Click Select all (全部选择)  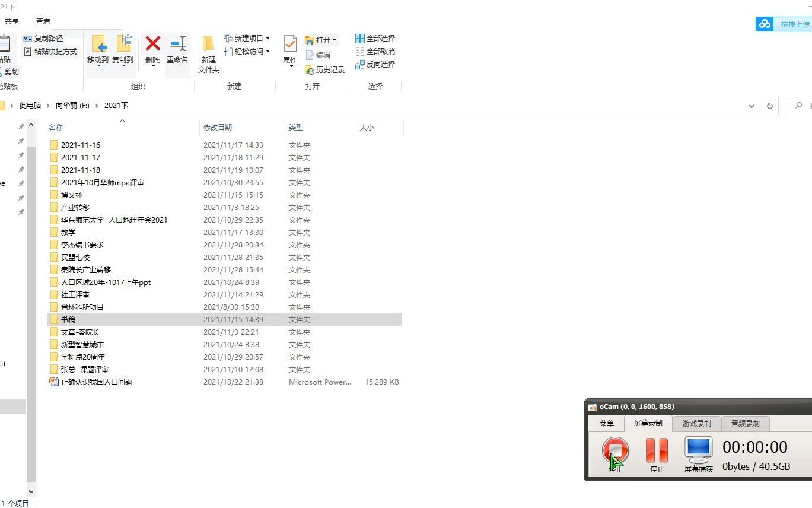(375, 39)
